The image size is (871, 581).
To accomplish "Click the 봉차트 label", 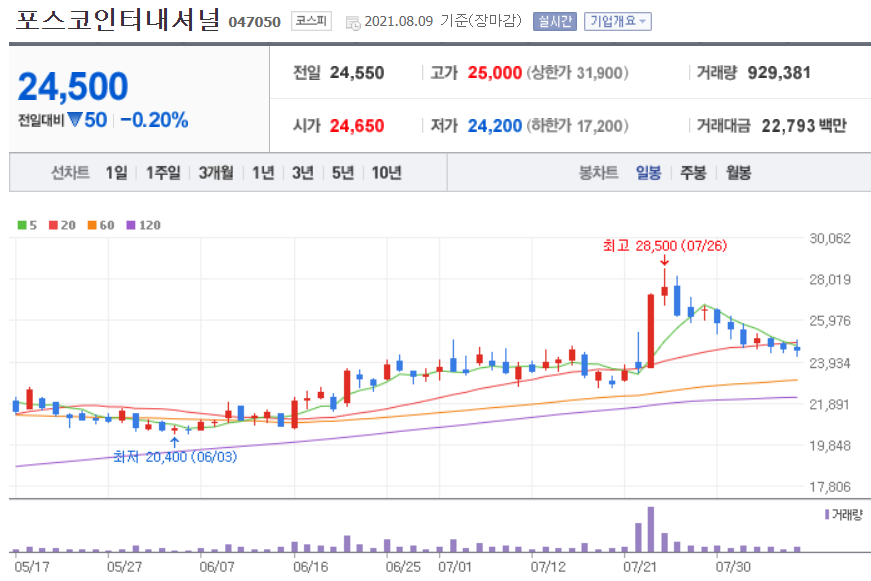I will pos(598,173).
